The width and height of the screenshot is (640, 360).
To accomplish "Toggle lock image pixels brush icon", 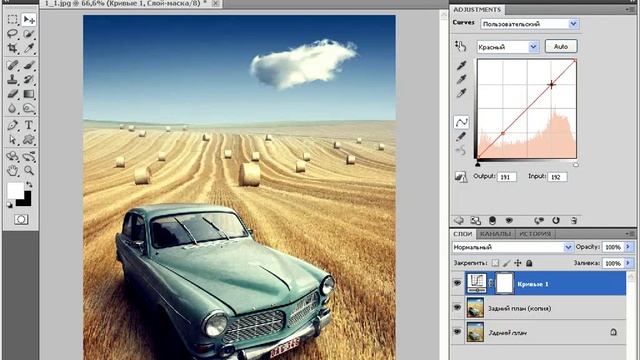I will 507,263.
